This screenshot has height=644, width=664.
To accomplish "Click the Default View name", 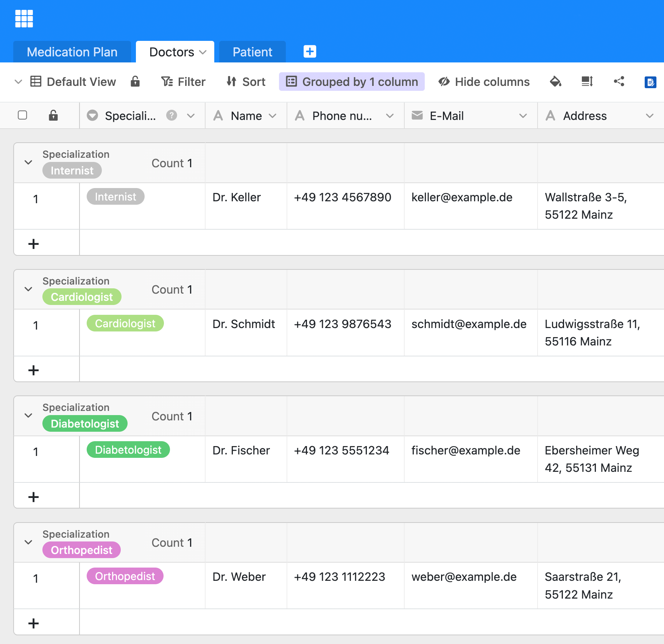I will point(81,82).
